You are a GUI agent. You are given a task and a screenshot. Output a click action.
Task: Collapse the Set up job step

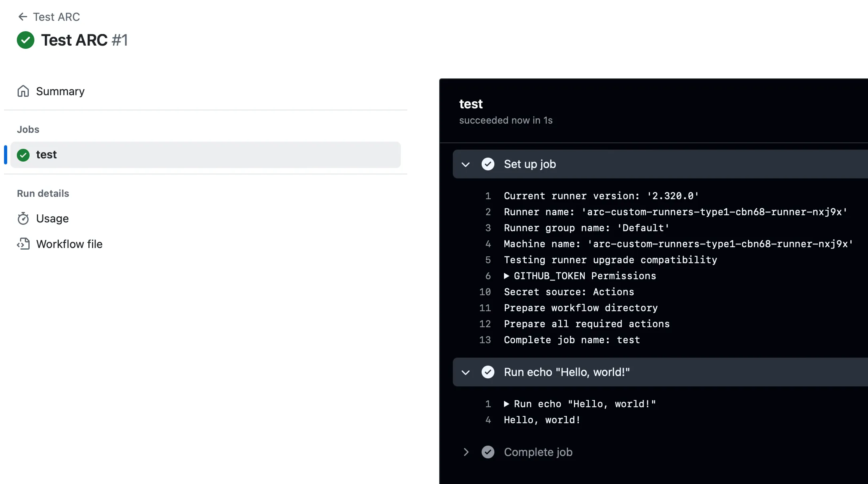pyautogui.click(x=465, y=164)
